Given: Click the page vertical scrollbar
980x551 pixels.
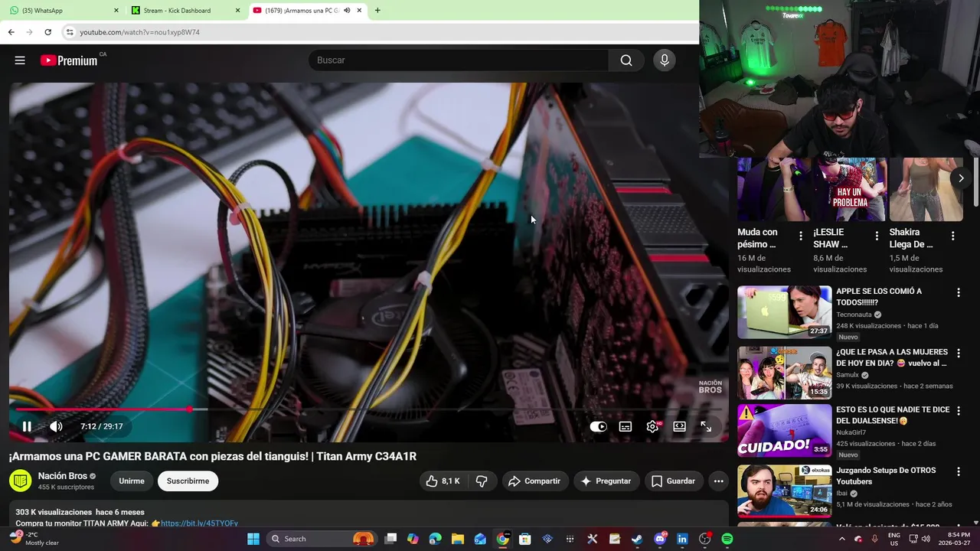Looking at the screenshot, I should point(975,181).
